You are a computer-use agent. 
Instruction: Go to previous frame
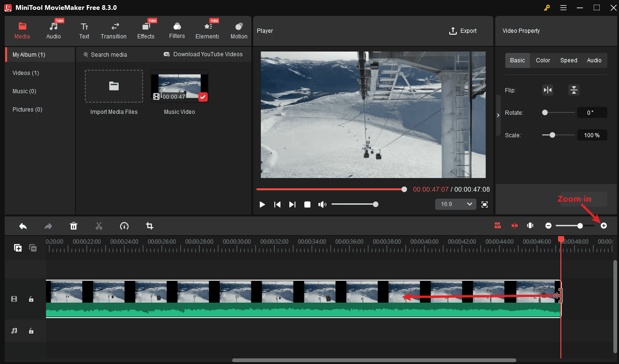277,205
